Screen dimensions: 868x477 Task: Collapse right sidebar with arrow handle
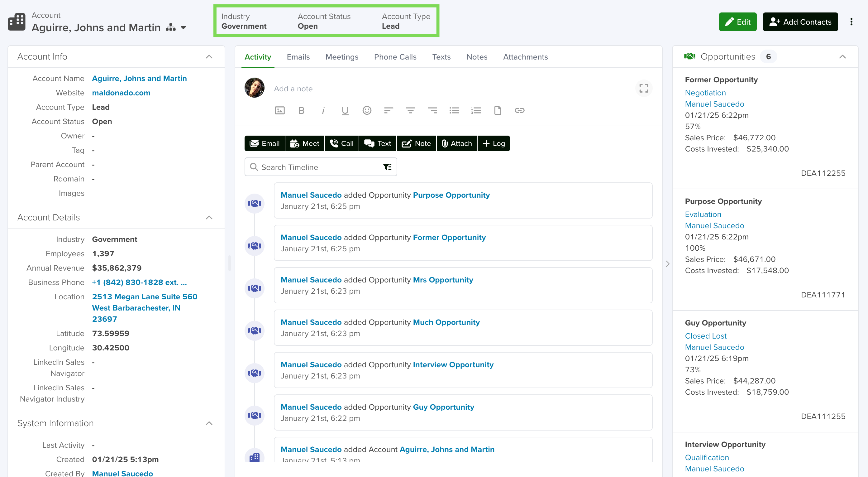coord(667,264)
